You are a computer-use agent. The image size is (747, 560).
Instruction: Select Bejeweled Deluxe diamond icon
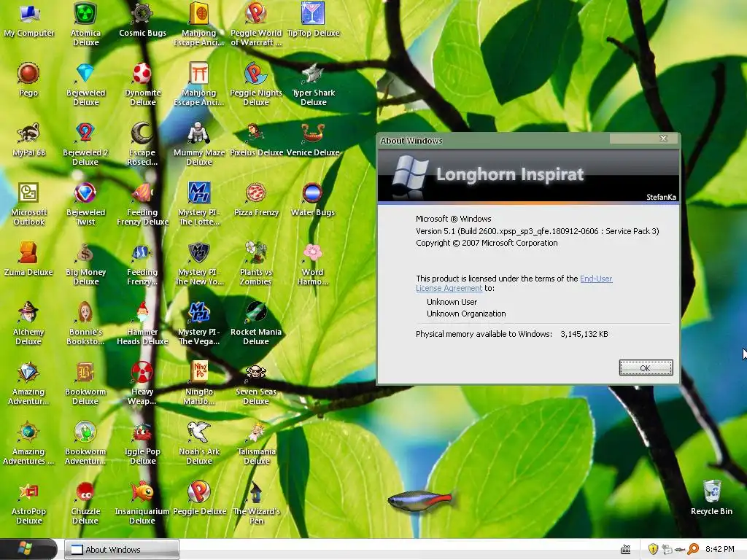[x=86, y=84]
